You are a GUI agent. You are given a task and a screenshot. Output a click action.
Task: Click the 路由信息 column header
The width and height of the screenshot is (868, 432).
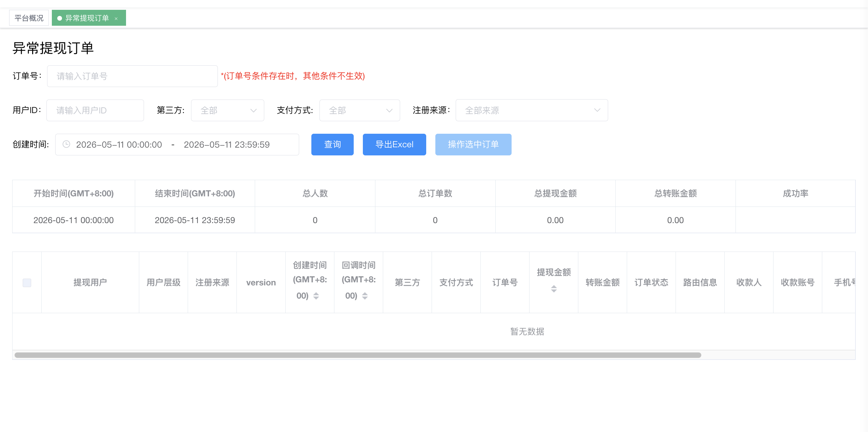(x=700, y=282)
